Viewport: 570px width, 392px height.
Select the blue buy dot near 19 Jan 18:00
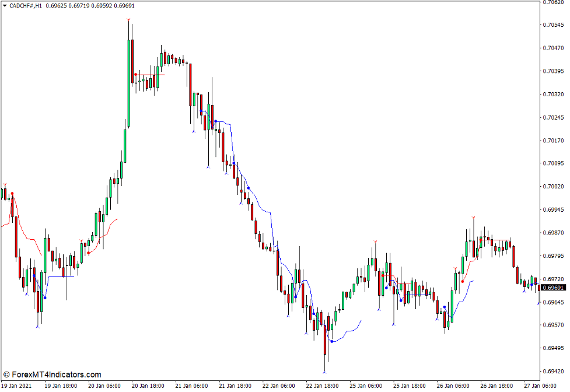tap(45, 297)
